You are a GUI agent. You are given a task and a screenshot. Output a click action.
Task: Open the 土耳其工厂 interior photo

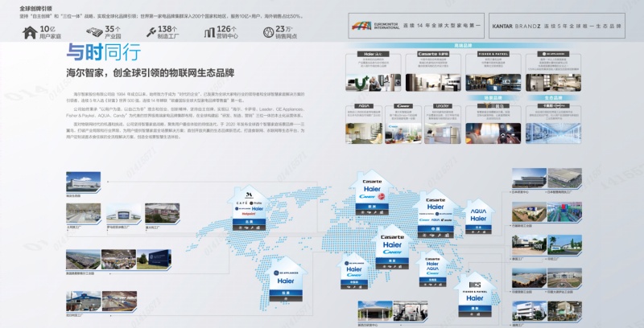84,213
